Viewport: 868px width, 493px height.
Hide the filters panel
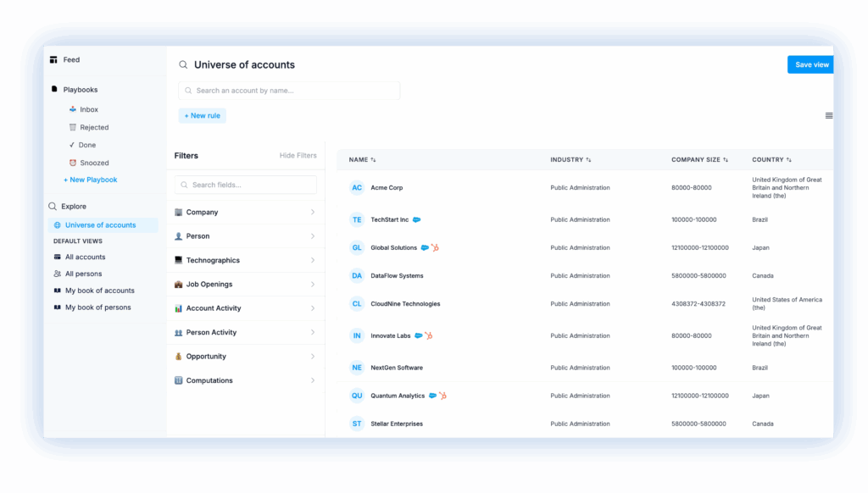298,156
